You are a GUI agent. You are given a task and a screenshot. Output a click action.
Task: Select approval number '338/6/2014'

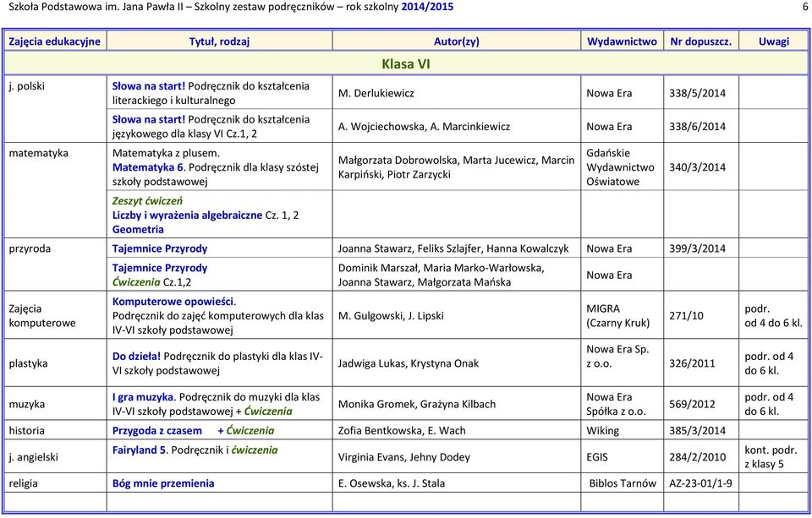coord(697,127)
